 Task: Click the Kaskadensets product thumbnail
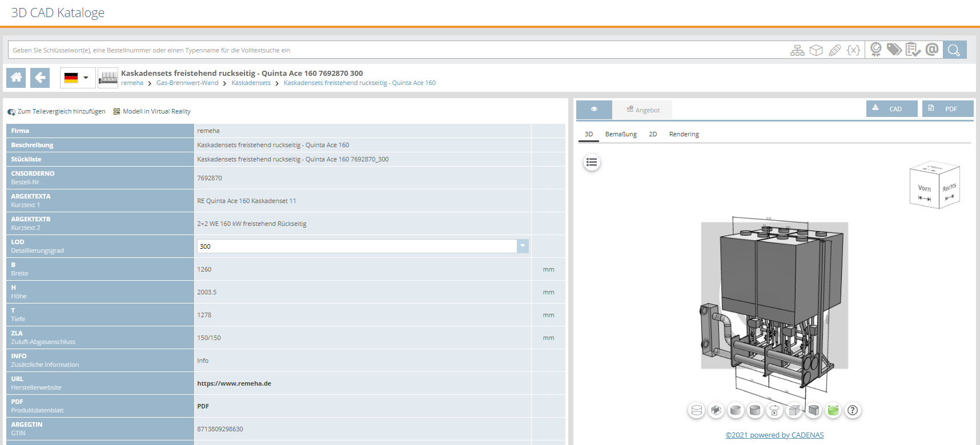[x=108, y=78]
